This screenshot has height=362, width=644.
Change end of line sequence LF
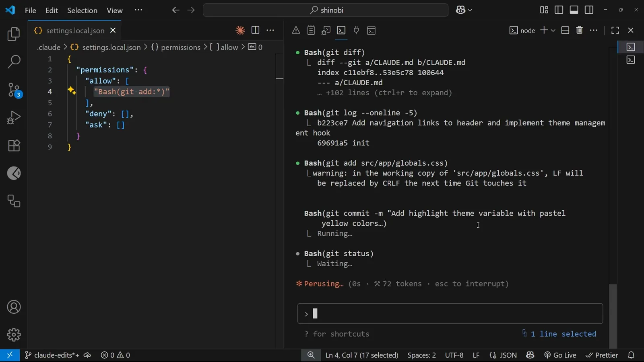(476, 355)
